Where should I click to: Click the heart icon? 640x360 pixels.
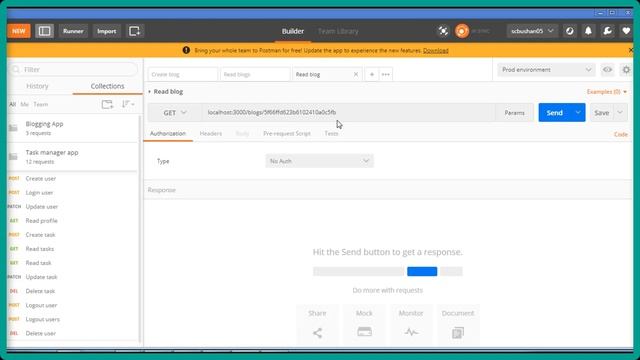click(x=626, y=31)
